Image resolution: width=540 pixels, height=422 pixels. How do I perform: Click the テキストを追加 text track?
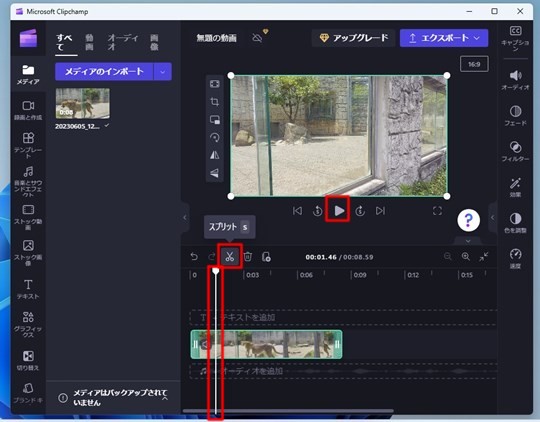click(343, 317)
